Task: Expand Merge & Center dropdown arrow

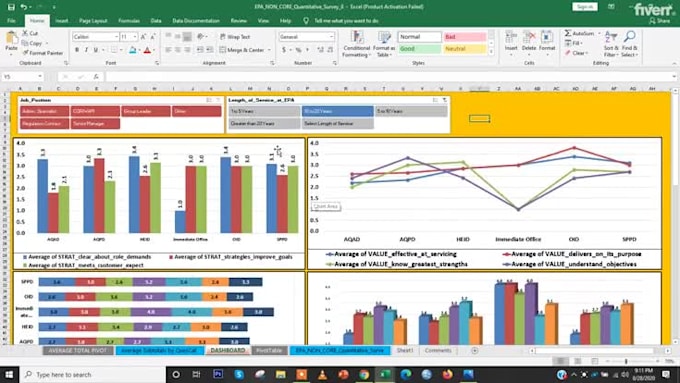Action: point(269,50)
